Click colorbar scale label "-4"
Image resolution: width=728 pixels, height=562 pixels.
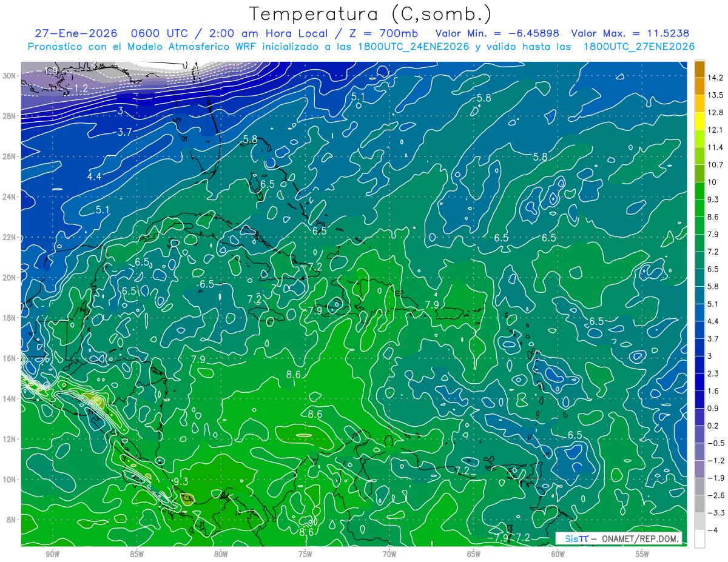click(713, 530)
